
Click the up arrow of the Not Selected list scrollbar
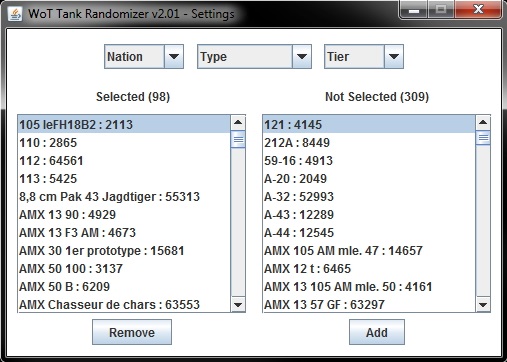(483, 123)
